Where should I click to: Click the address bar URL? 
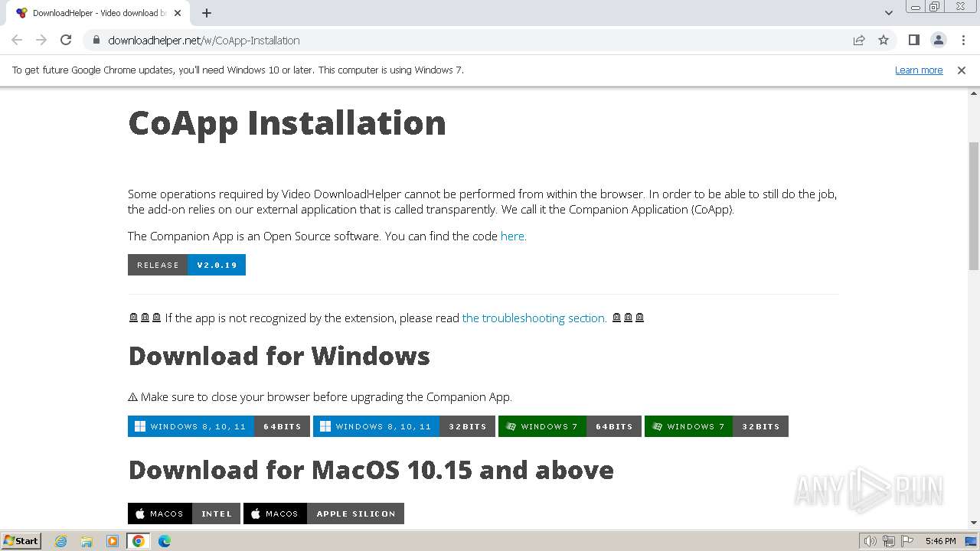pos(204,40)
